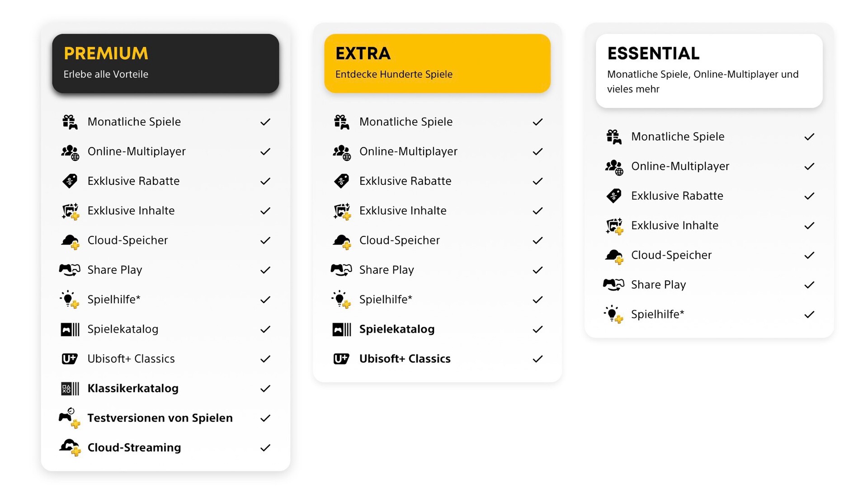The image size is (868, 498).
Task: Click the Online-Multiplayer icon in Essential
Action: coord(614,167)
